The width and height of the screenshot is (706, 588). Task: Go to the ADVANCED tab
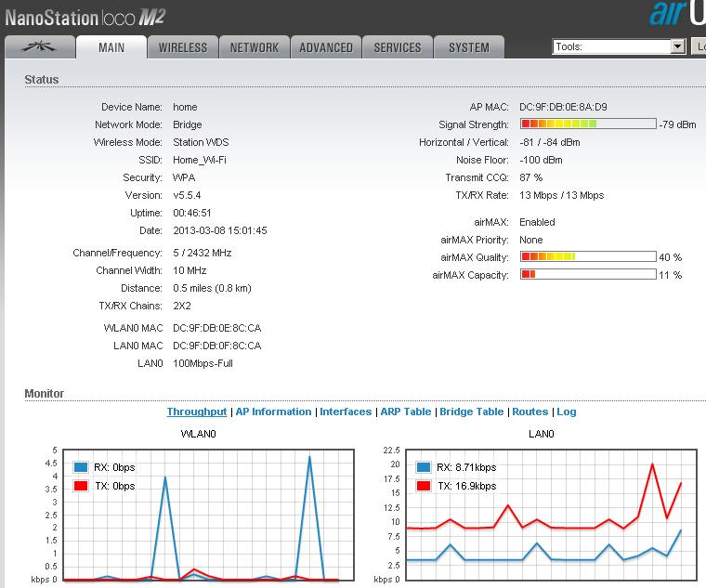pyautogui.click(x=325, y=47)
